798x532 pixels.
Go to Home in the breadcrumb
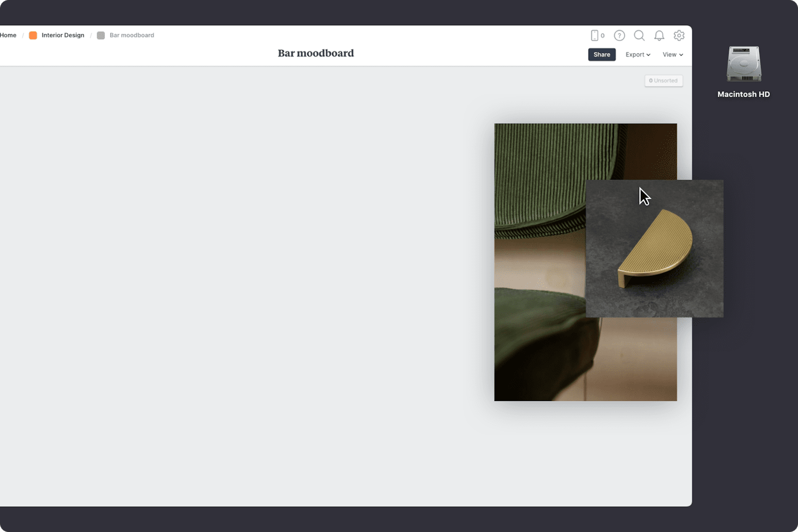[8, 35]
